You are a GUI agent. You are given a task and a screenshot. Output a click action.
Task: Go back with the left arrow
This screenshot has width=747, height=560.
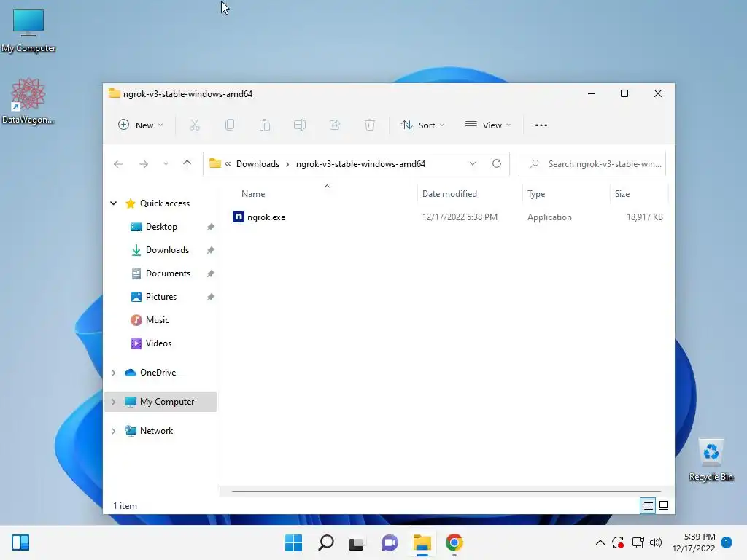click(118, 164)
